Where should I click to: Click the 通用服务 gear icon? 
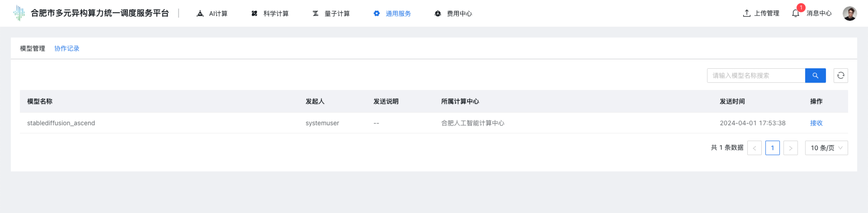tap(377, 14)
